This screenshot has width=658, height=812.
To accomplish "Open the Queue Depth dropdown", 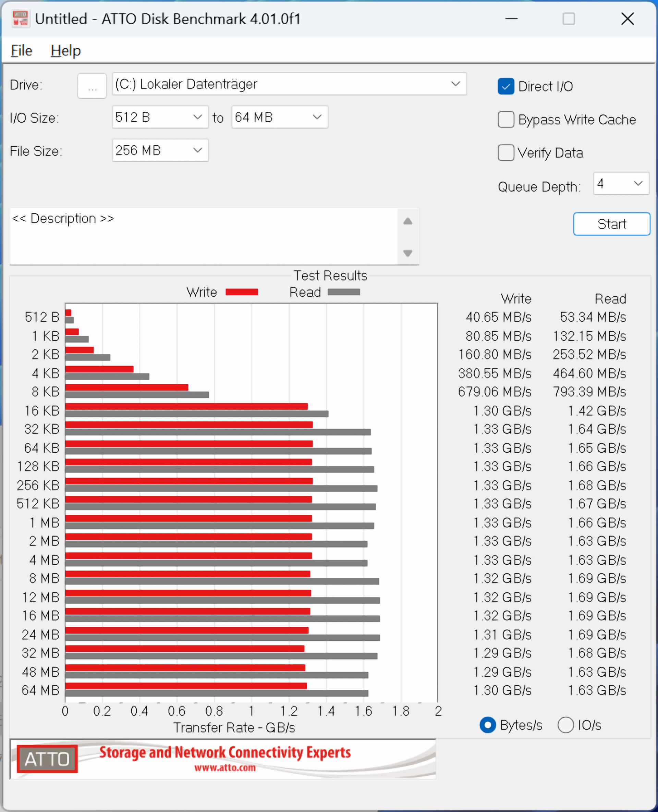I will coord(621,184).
